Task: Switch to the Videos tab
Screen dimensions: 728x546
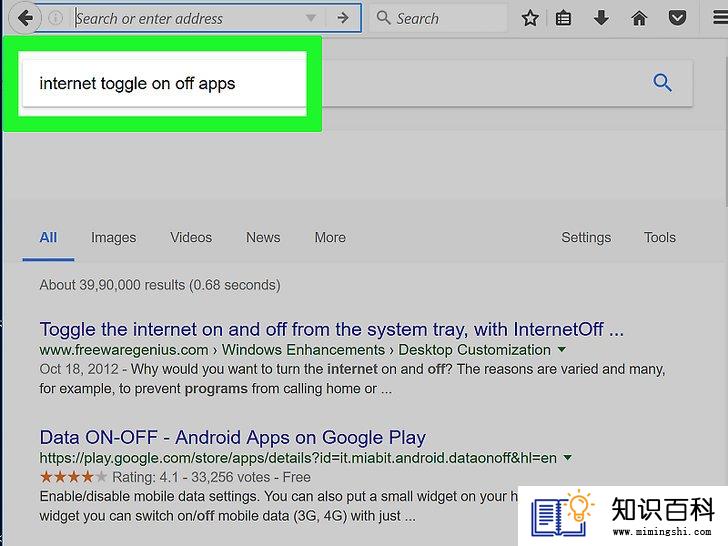Action: 191,237
